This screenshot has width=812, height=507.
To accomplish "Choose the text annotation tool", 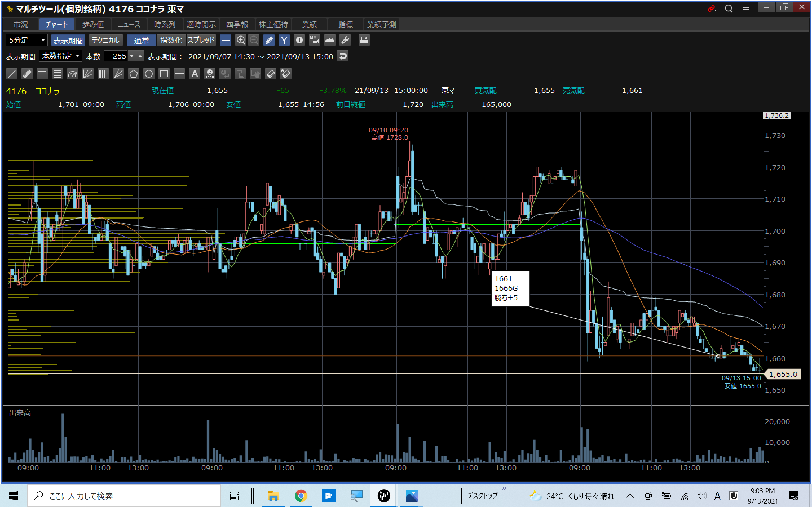I will click(195, 74).
